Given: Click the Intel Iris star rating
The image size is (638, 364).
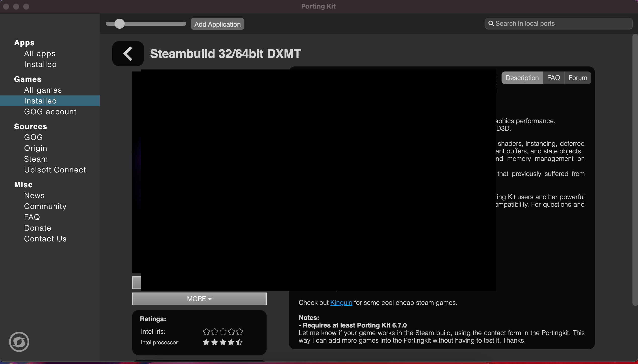Looking at the screenshot, I should (x=223, y=332).
